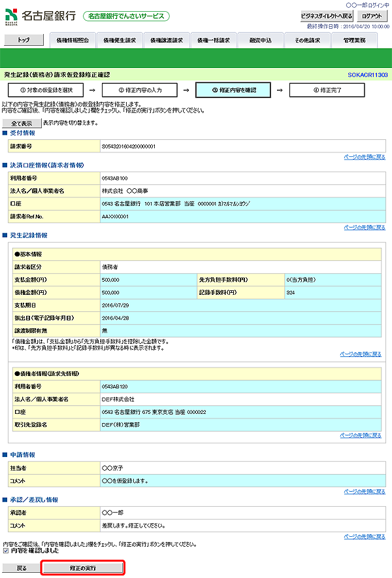
Task: Select request number S0543201604200000001
Action: (129, 146)
